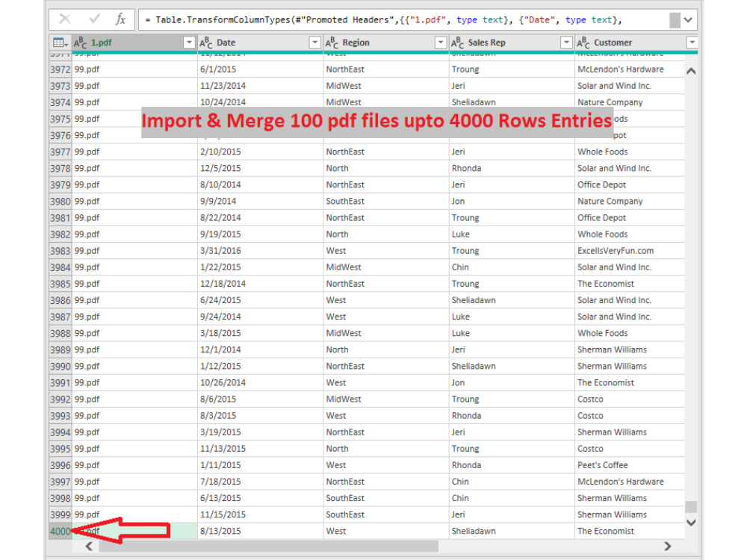The image size is (747, 560).
Task: Select row number 3985
Action: click(61, 284)
